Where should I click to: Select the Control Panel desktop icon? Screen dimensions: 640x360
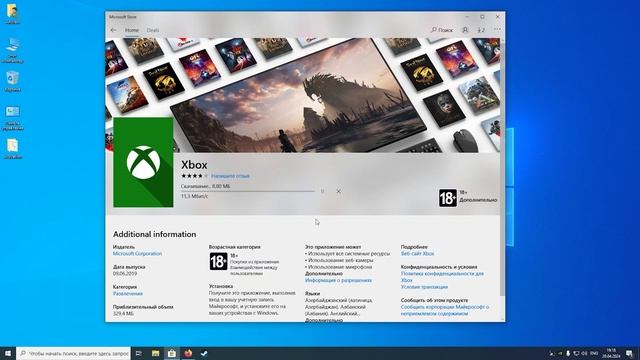[x=12, y=118]
